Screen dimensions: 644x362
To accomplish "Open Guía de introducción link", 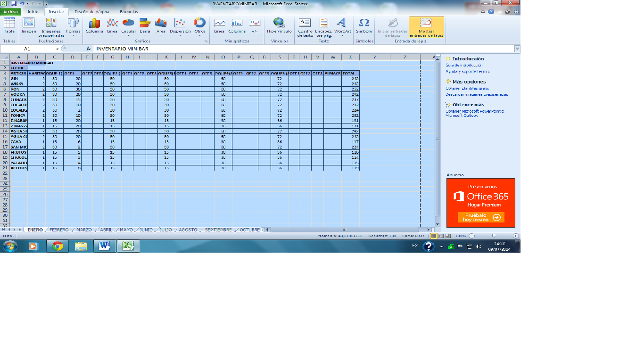I will [464, 65].
